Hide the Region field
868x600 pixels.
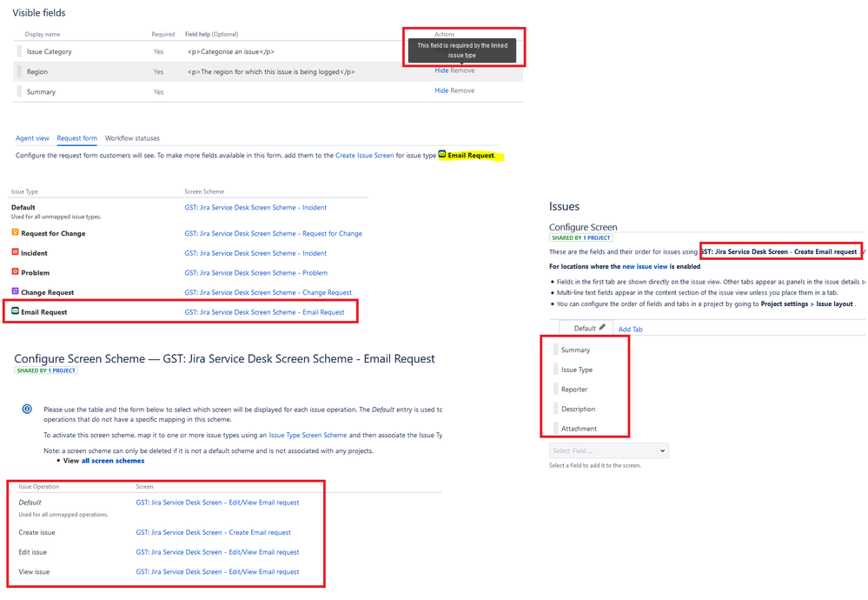441,70
